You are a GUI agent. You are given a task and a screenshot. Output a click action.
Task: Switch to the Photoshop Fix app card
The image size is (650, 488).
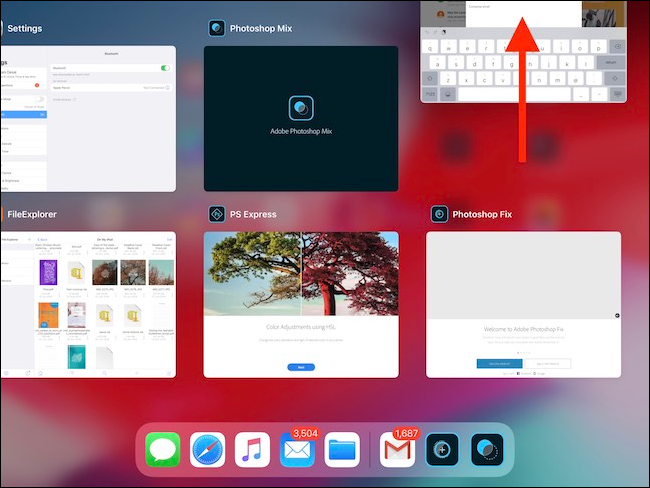click(x=524, y=304)
